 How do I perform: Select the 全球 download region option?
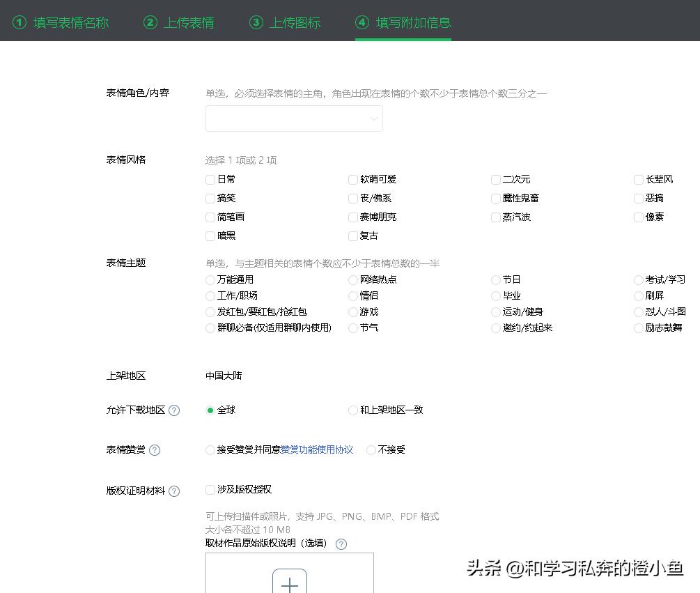210,410
